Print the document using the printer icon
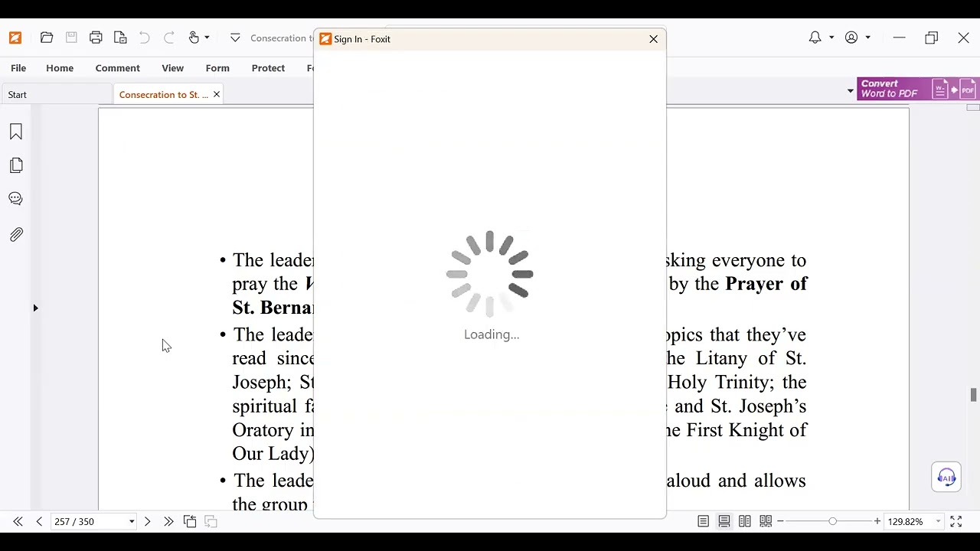980x551 pixels. pyautogui.click(x=96, y=37)
